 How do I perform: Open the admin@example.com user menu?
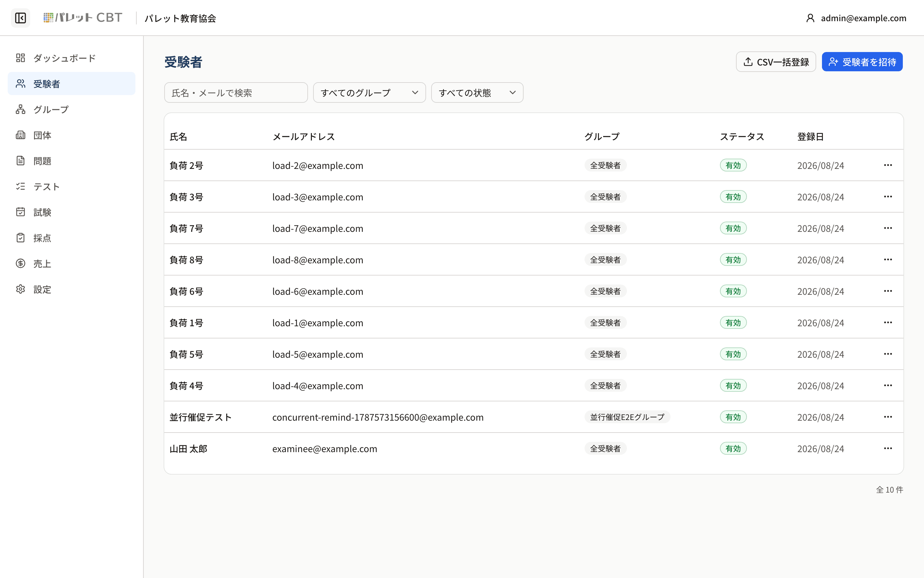click(856, 18)
